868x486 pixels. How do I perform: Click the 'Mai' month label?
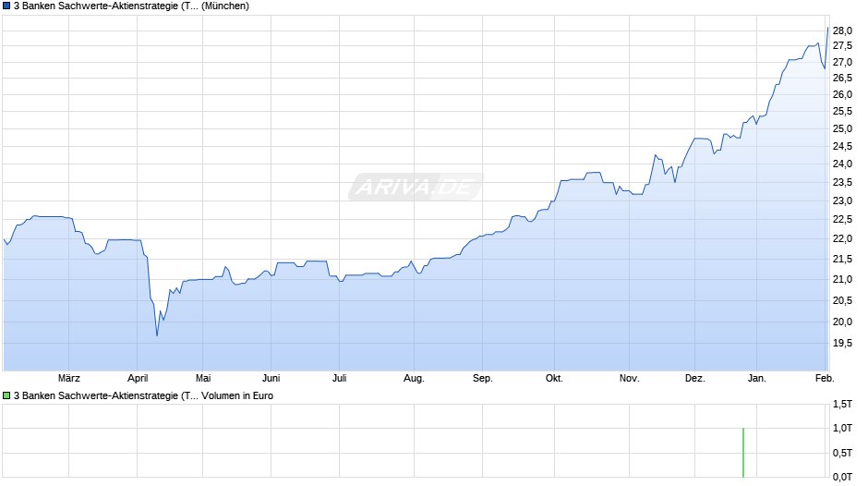203,378
